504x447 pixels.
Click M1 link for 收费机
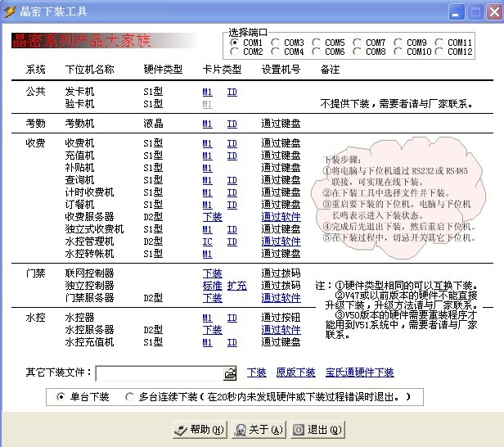[207, 143]
